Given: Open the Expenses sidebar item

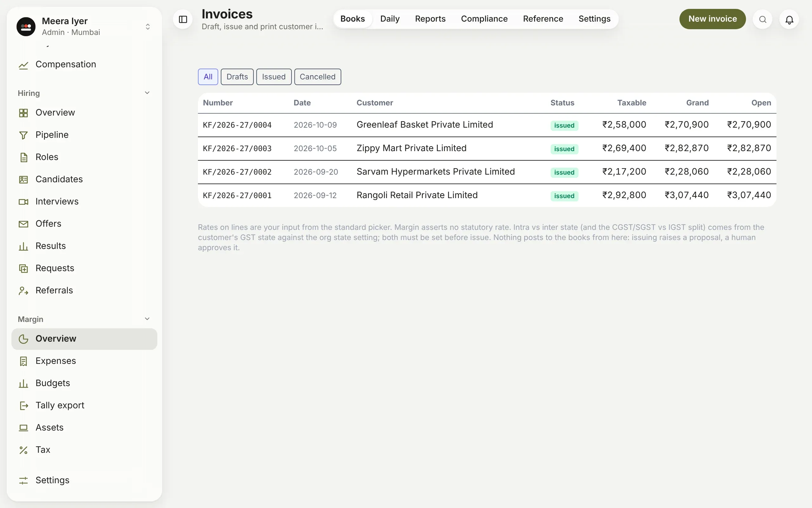Looking at the screenshot, I should [84, 361].
